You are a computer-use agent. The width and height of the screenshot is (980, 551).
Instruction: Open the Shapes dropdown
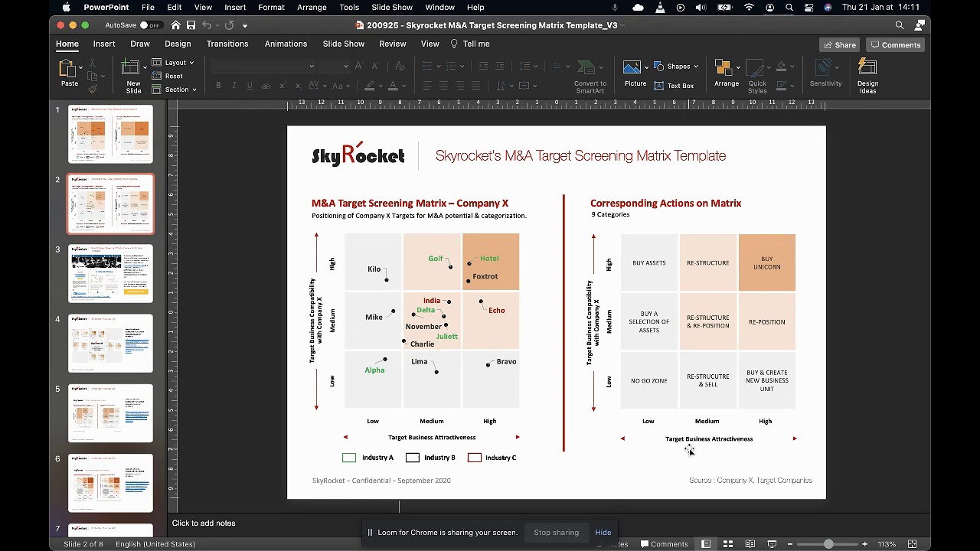pyautogui.click(x=676, y=67)
